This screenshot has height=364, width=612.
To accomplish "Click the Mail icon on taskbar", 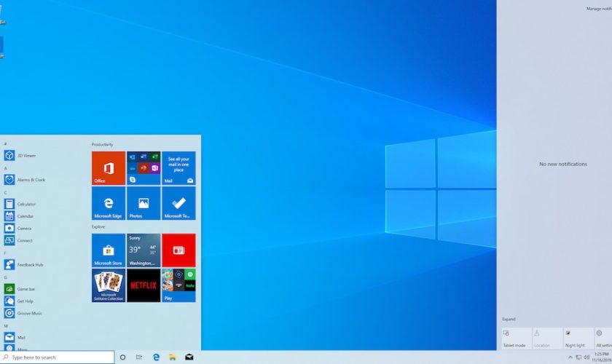I will 189,357.
